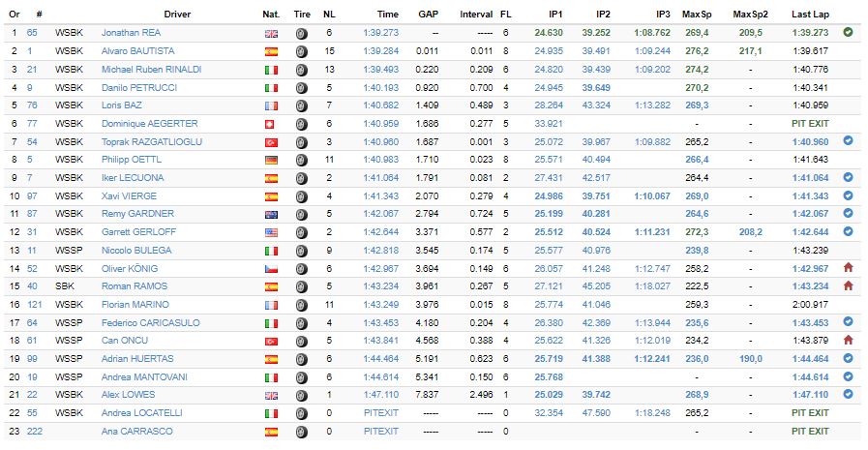Screen dimensions: 868x450
Task: Open driver link Michael Ruben RINALDI
Action: click(151, 69)
